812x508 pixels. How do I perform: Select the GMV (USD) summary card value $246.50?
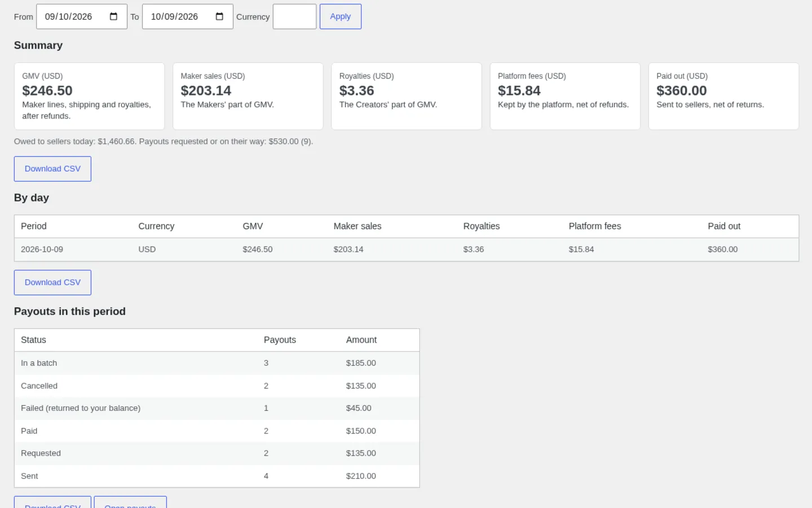[x=47, y=91]
